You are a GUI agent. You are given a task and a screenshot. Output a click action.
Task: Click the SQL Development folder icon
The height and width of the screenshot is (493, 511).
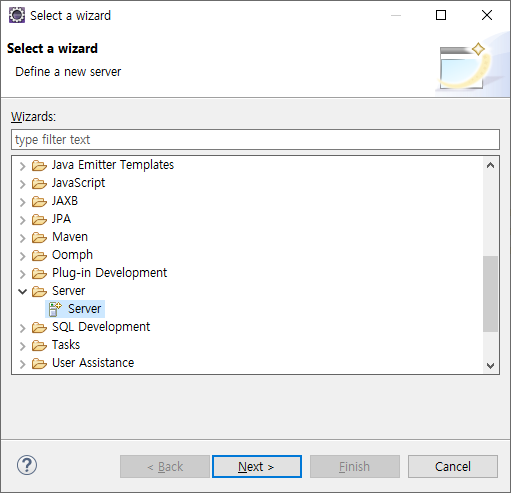(x=39, y=327)
